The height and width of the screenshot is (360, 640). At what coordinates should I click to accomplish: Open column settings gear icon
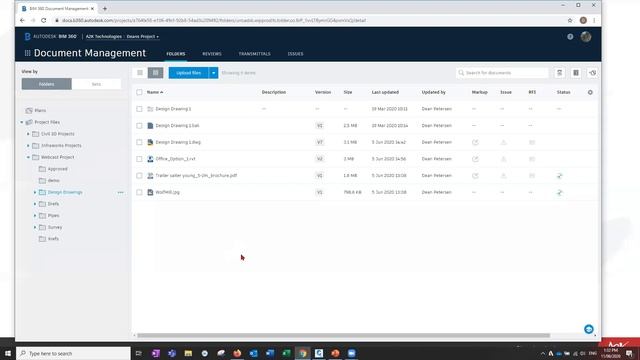pos(590,92)
